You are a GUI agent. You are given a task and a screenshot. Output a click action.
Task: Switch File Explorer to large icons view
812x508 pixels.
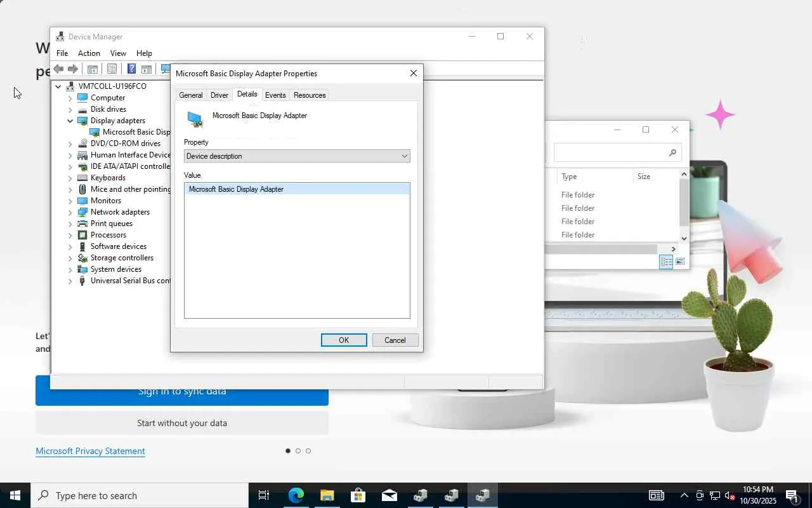pos(680,262)
